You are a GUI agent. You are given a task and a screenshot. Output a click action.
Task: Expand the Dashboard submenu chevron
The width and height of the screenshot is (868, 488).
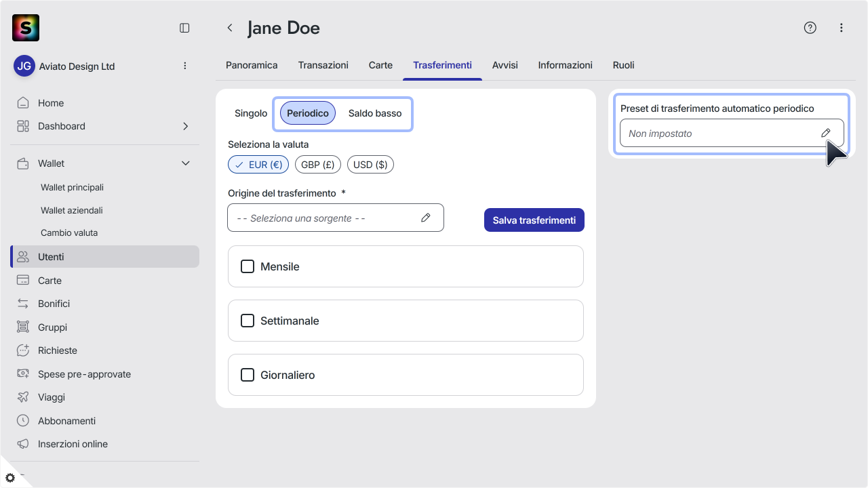(186, 126)
